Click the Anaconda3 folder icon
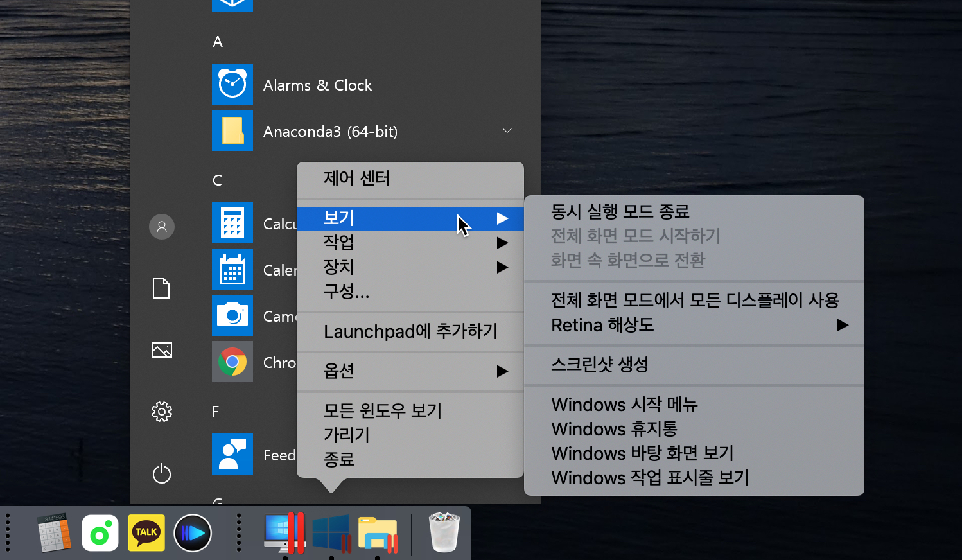This screenshot has height=560, width=962. (232, 130)
